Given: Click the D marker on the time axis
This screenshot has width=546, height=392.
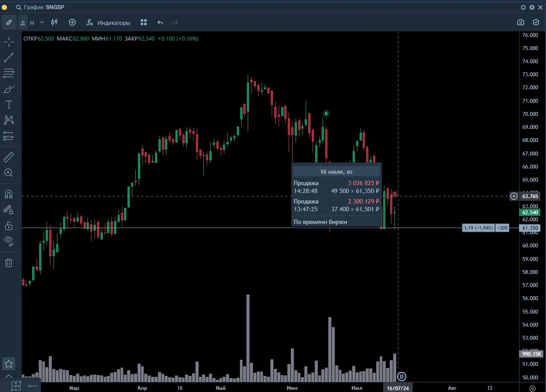Looking at the screenshot, I should point(402,376).
